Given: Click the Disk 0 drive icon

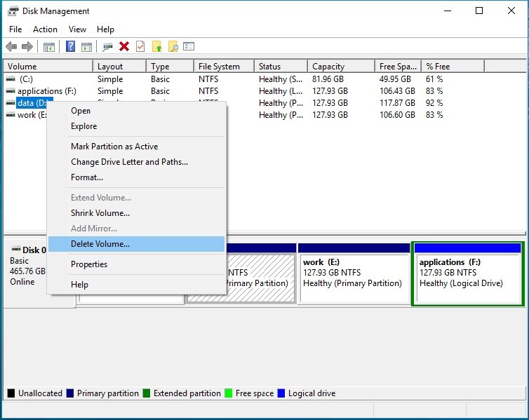Looking at the screenshot, I should [16, 249].
